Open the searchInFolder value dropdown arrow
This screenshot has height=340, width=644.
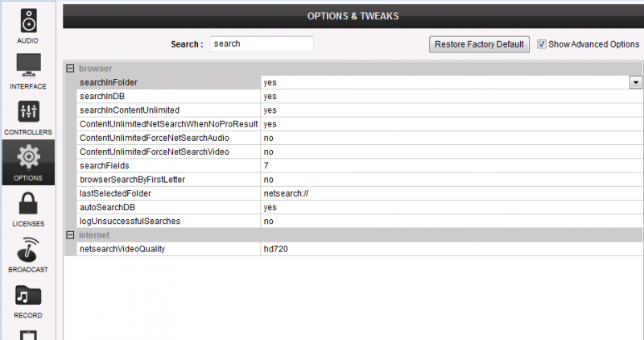point(635,82)
